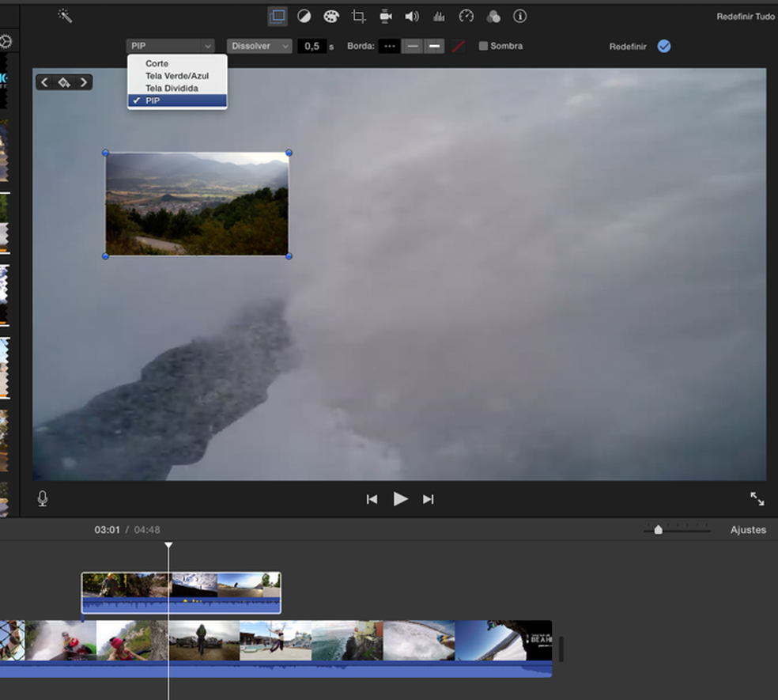Viewport: 778px width, 700px height.
Task: Open the stabilization camera icon
Action: (385, 16)
